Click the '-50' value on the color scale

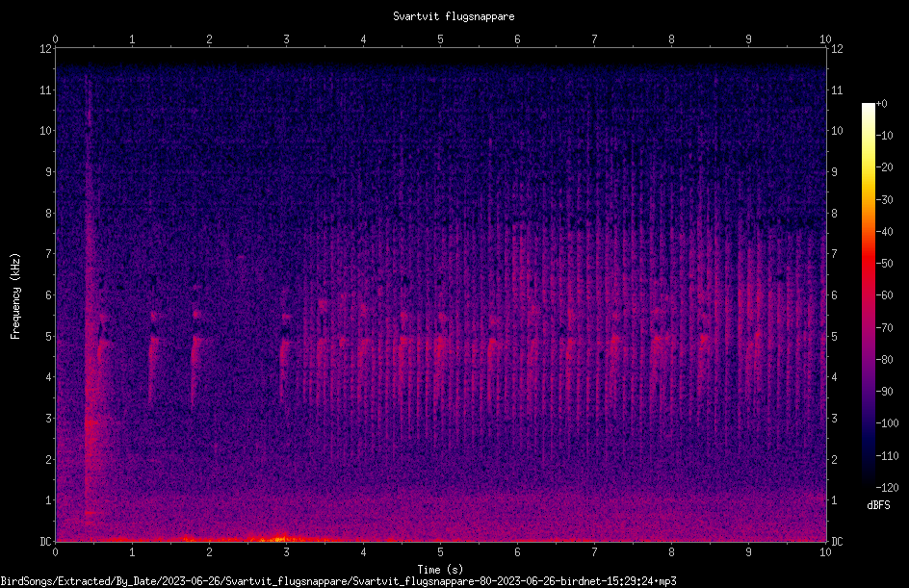click(884, 264)
